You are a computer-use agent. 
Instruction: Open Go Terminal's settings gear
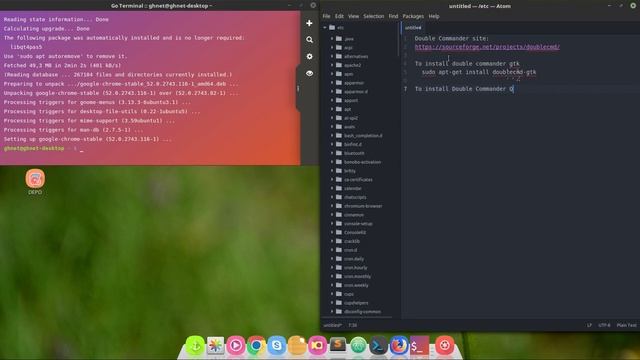point(309,56)
